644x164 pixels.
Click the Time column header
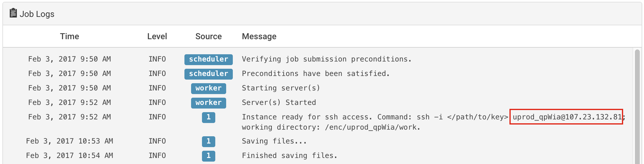[70, 36]
